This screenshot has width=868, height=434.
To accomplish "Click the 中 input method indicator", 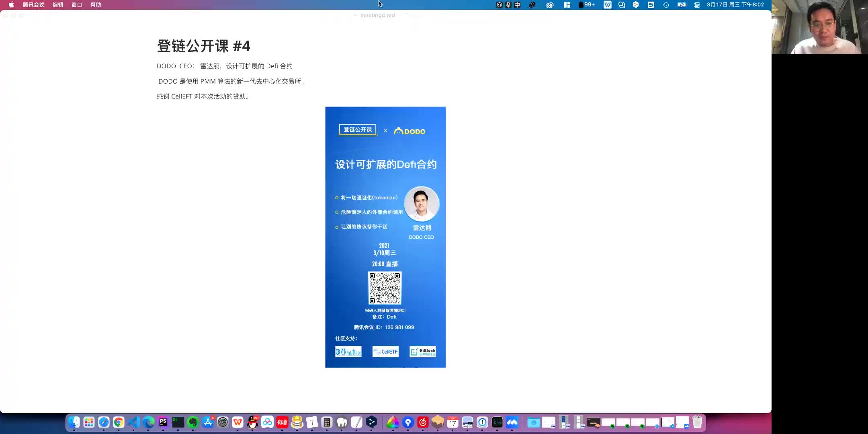I will tap(517, 5).
